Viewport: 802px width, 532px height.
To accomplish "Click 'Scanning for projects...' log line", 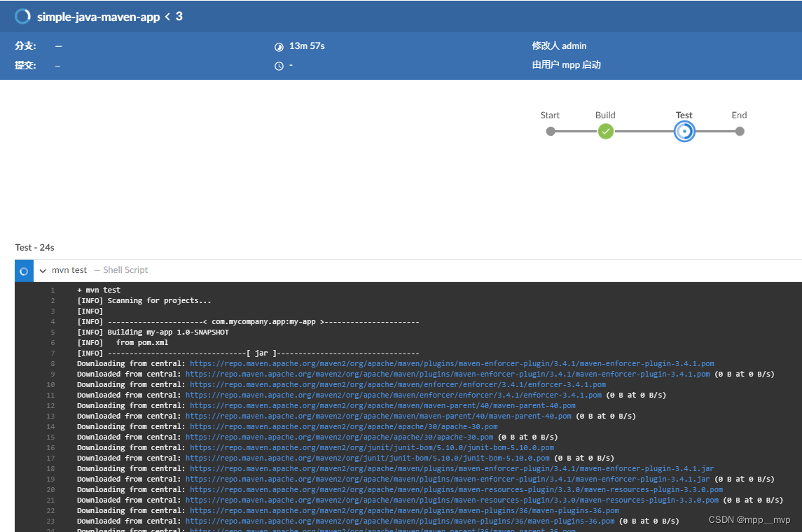I will coord(144,300).
